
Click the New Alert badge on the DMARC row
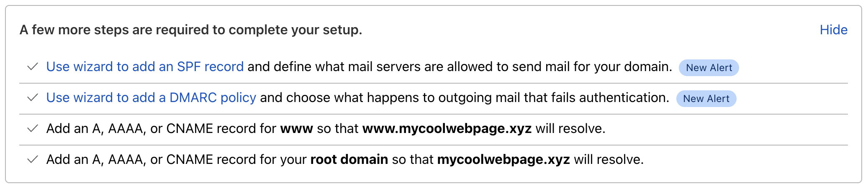pyautogui.click(x=706, y=99)
